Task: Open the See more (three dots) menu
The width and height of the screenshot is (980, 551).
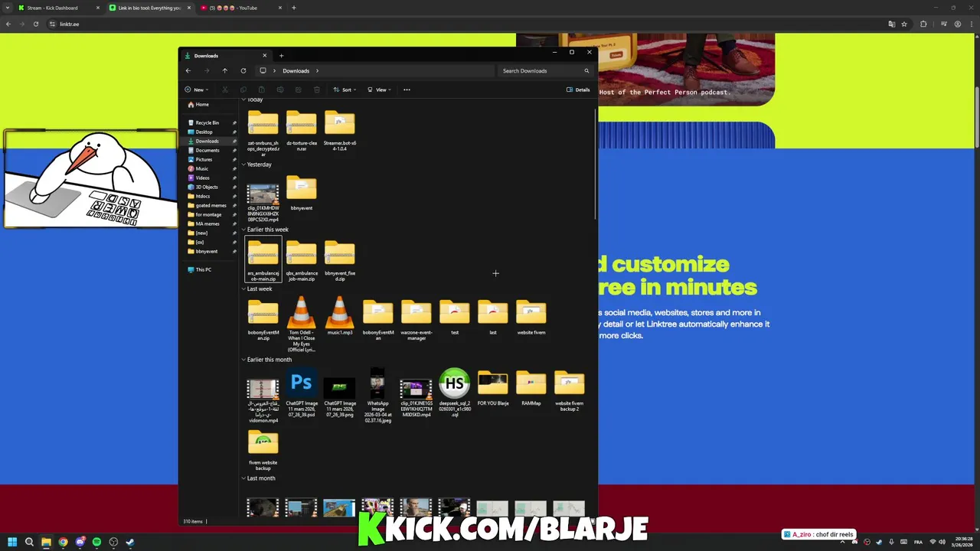Action: click(x=407, y=90)
